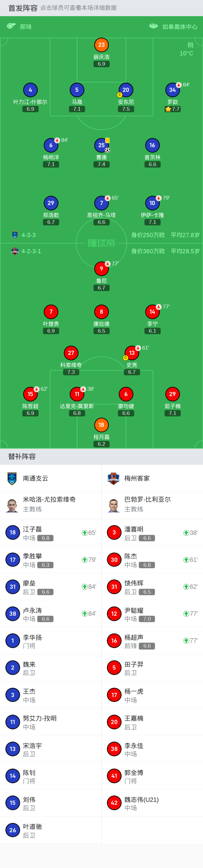Open 曹康 number 25 player details
Screen dimensions: 203x868
coord(101,145)
